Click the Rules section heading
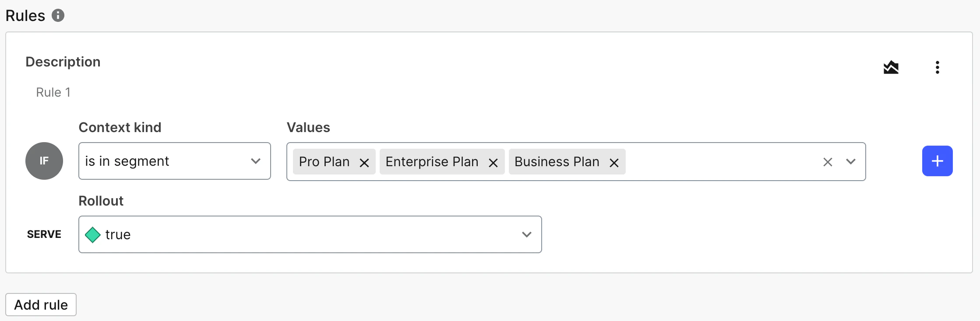The height and width of the screenshot is (321, 980). (25, 15)
